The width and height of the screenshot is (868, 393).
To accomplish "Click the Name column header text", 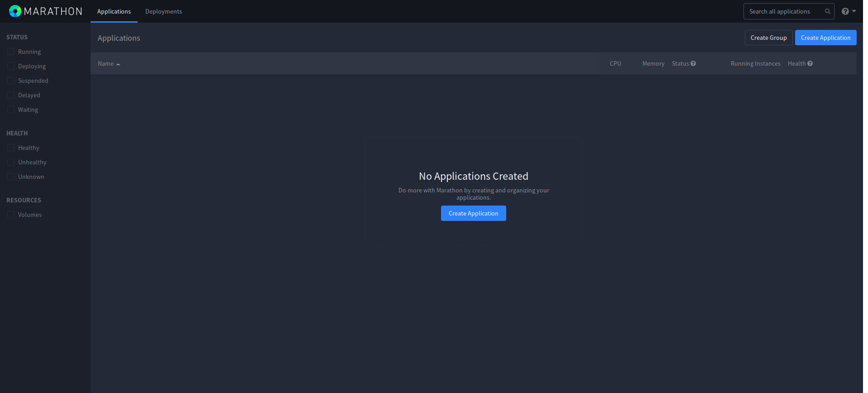I will (106, 63).
